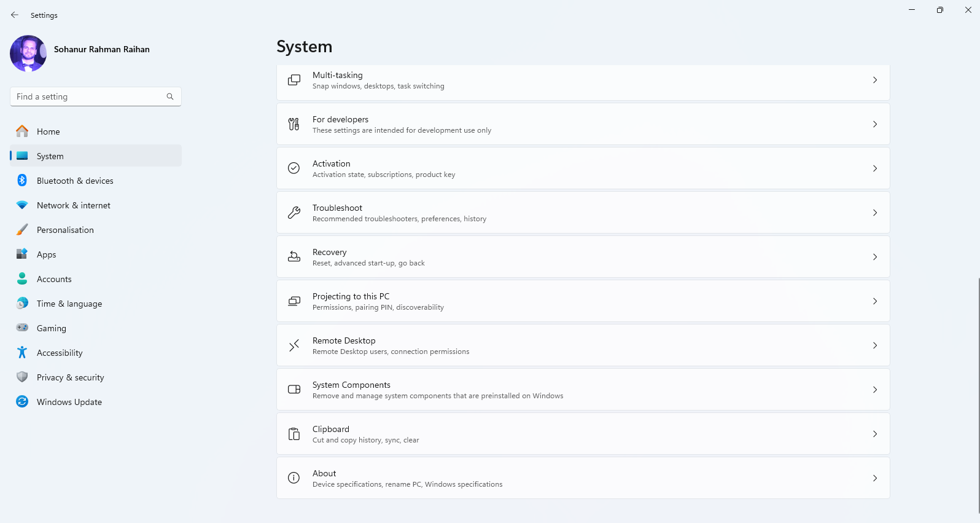This screenshot has width=980, height=523.
Task: Click the Clipboard icon in System list
Action: pyautogui.click(x=294, y=434)
